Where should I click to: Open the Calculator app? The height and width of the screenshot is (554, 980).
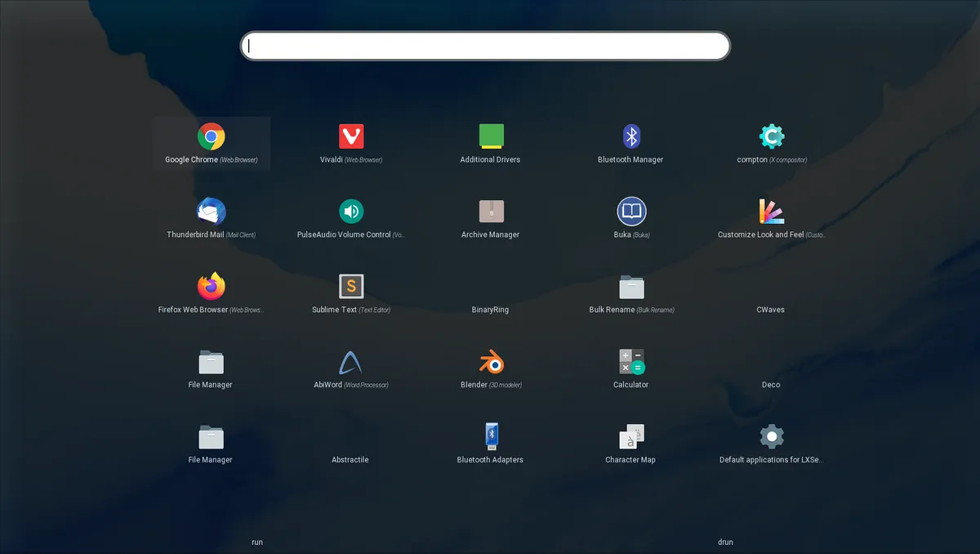631,369
